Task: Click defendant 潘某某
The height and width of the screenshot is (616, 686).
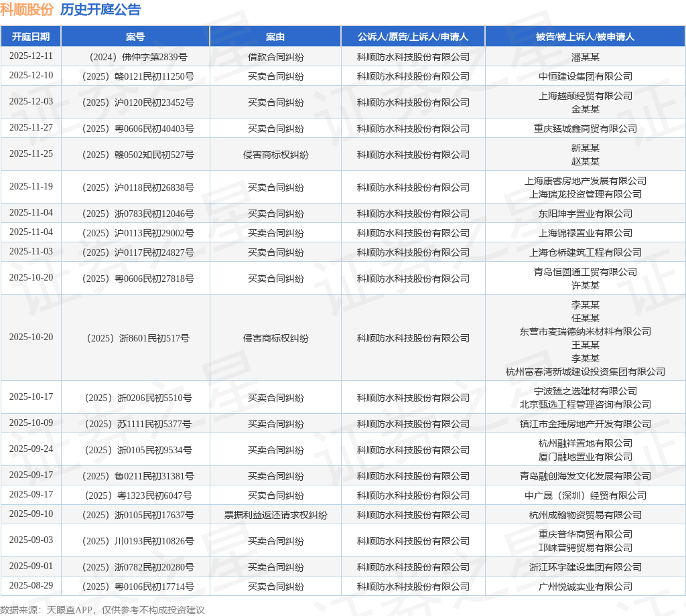Action: click(586, 58)
